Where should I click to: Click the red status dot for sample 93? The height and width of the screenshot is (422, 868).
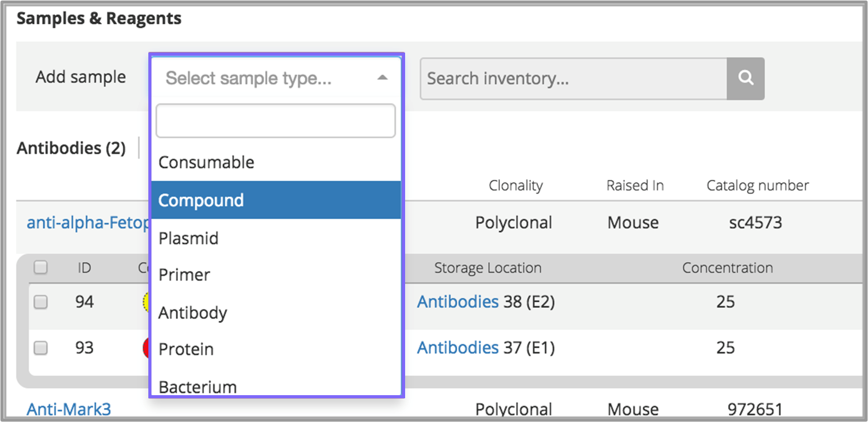click(x=146, y=348)
